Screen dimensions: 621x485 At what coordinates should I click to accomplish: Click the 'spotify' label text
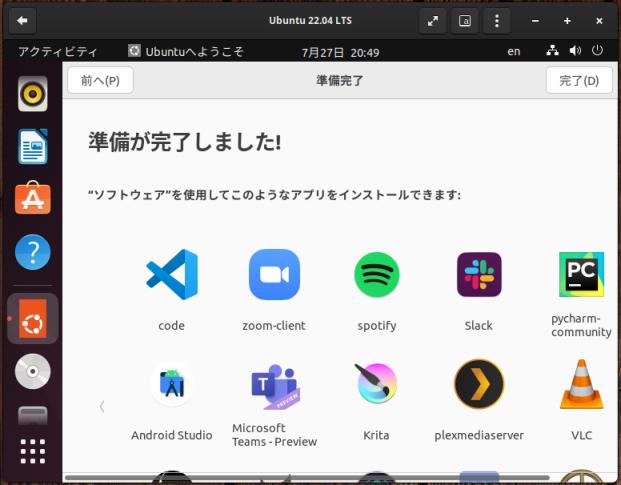click(377, 326)
